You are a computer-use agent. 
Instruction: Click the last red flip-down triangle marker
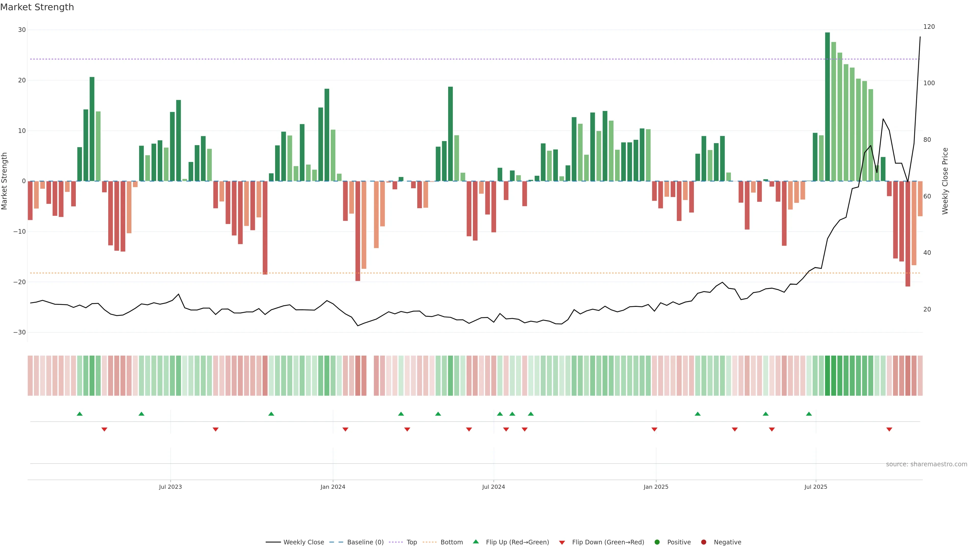point(889,429)
